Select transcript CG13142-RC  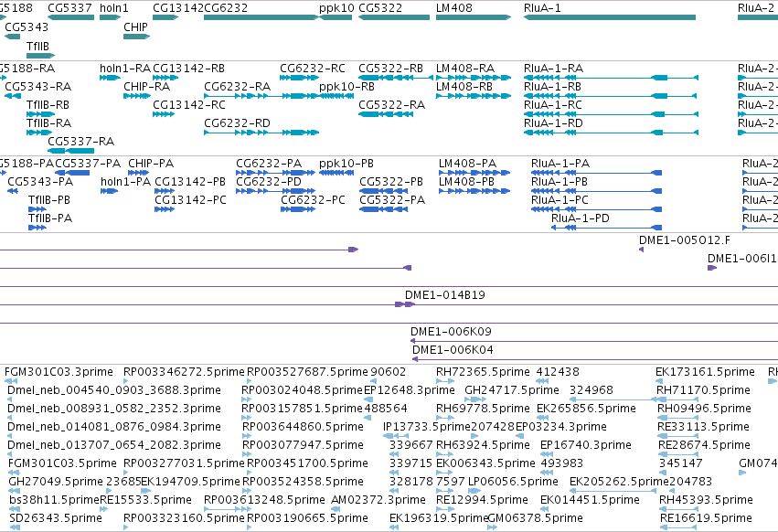(x=189, y=105)
